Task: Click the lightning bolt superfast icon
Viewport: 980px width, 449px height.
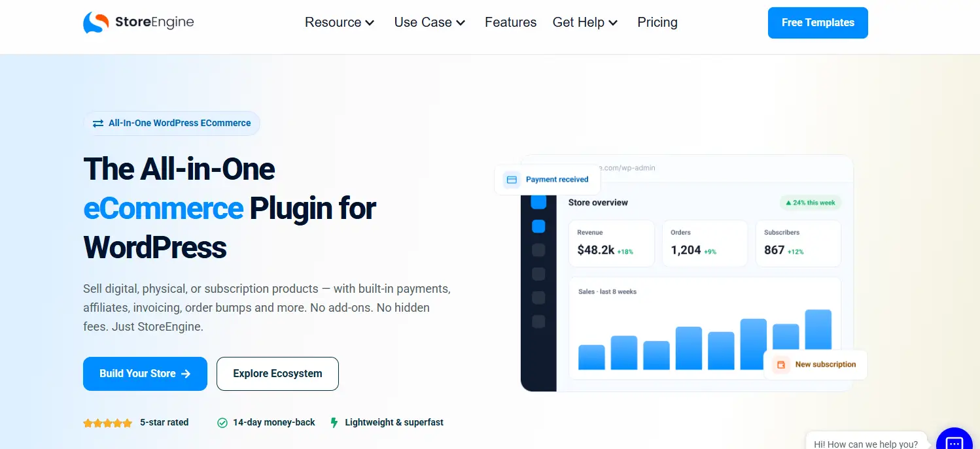Action: pos(334,423)
